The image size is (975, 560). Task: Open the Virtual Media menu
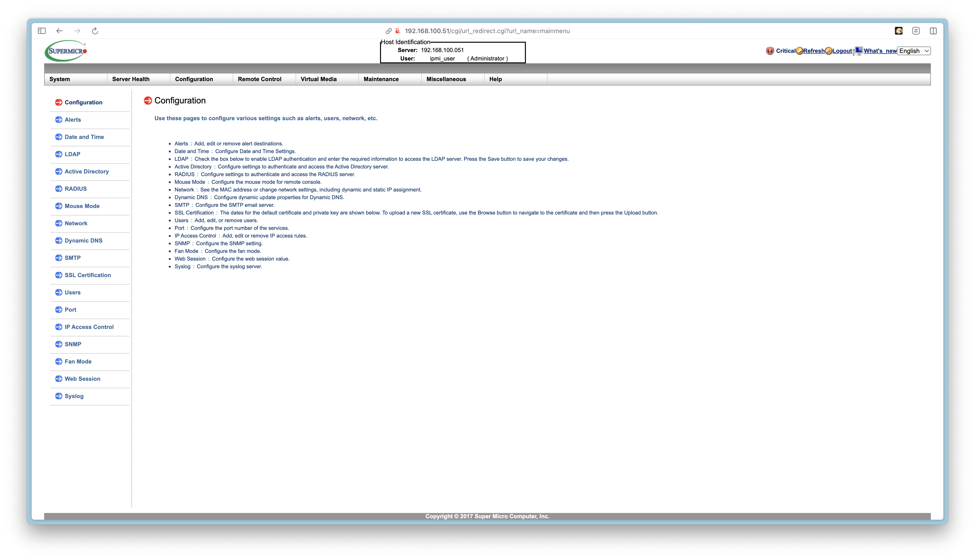(x=327, y=79)
